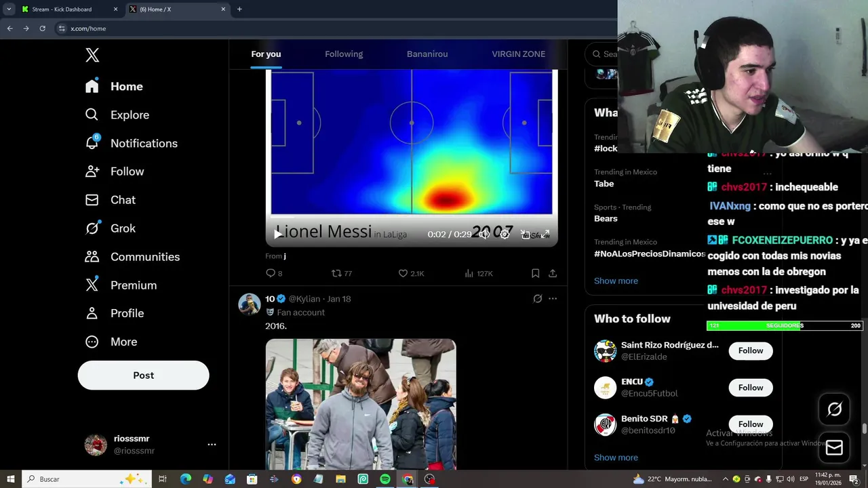The width and height of the screenshot is (868, 488).
Task: Open @Kylian user avatar
Action: point(249,304)
